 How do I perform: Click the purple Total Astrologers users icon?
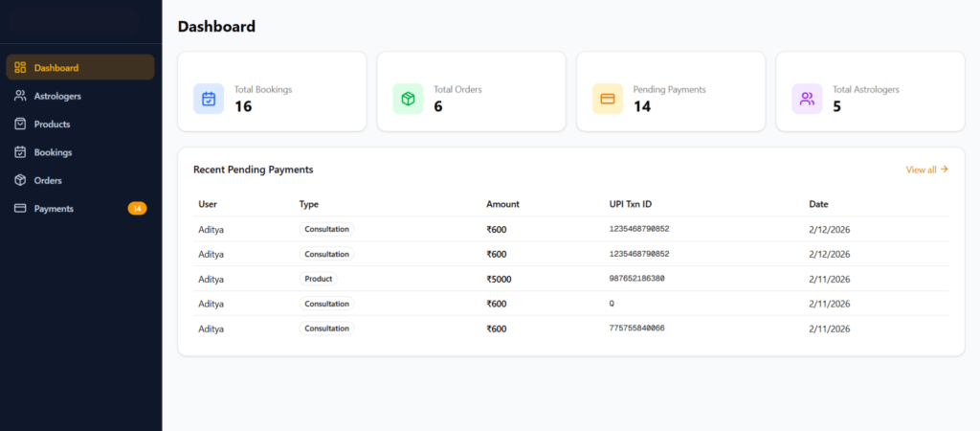point(807,98)
